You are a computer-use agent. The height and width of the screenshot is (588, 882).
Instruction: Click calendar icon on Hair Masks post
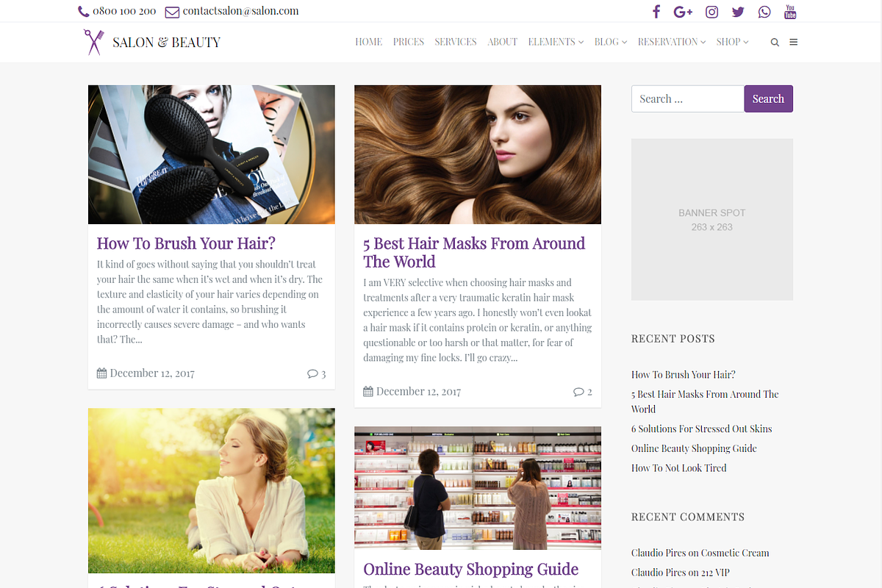click(368, 392)
